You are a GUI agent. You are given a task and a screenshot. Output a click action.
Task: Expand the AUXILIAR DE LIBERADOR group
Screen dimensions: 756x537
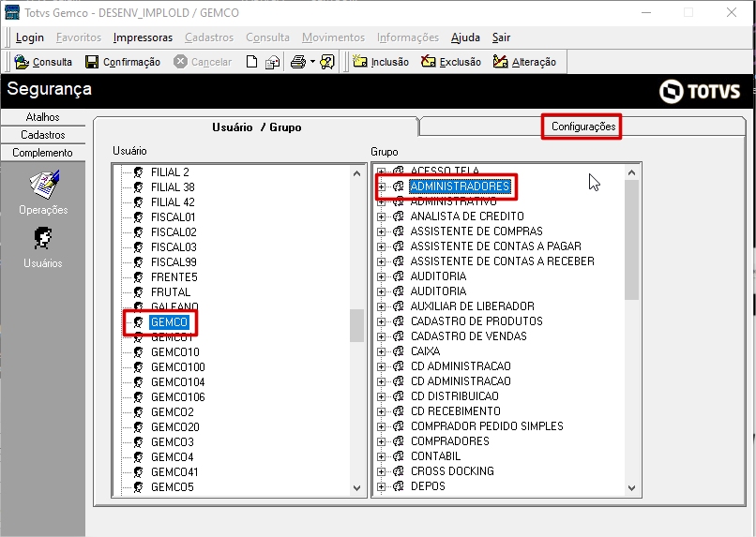coord(382,306)
